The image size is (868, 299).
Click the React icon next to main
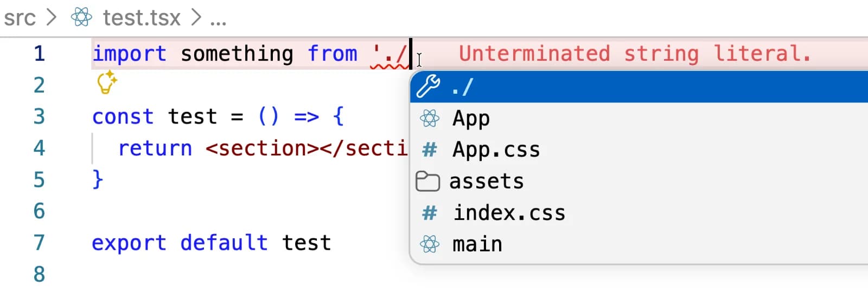click(429, 244)
